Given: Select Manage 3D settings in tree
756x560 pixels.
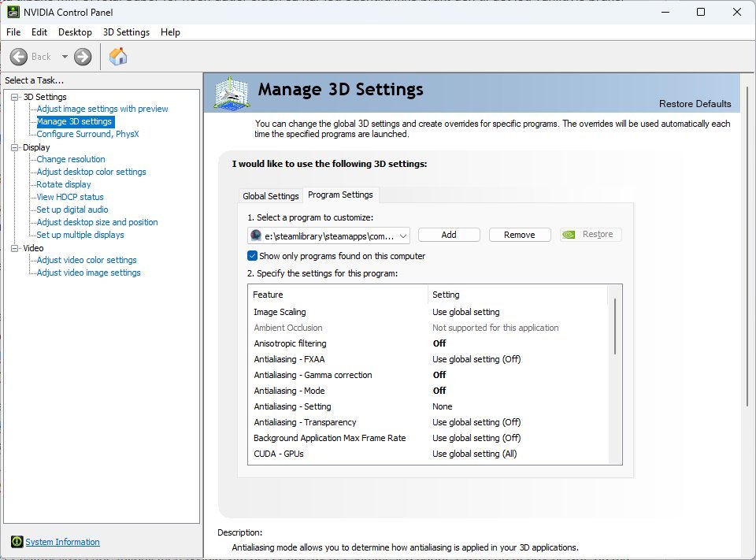Looking at the screenshot, I should 76,121.
